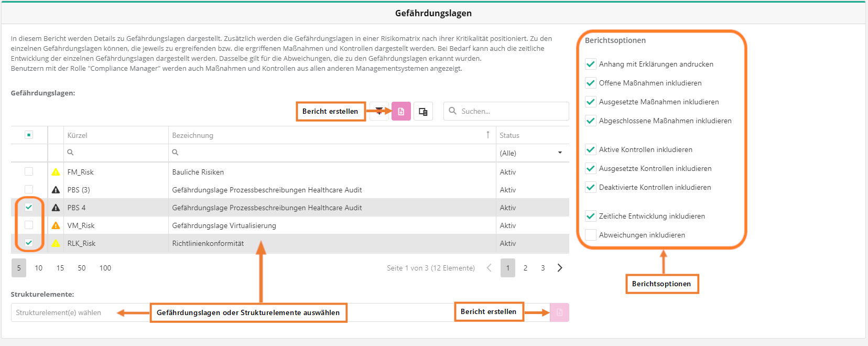The height and width of the screenshot is (346, 868).
Task: Set page size to 10
Action: (39, 268)
